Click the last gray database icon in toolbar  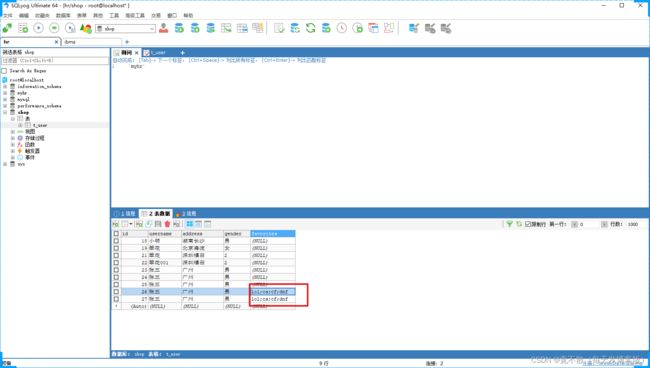tap(446, 28)
